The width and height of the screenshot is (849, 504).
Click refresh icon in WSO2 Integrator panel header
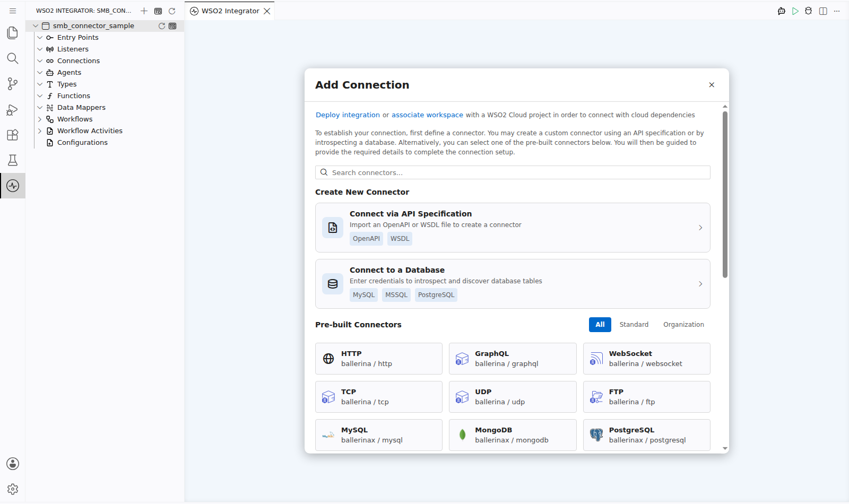pos(172,11)
